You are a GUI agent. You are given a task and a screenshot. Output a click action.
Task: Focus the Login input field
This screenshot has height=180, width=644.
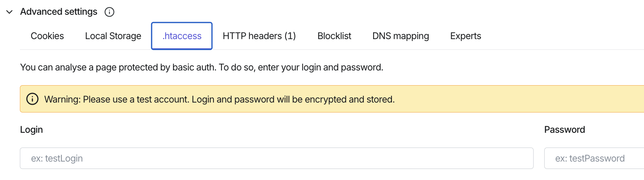click(x=277, y=158)
